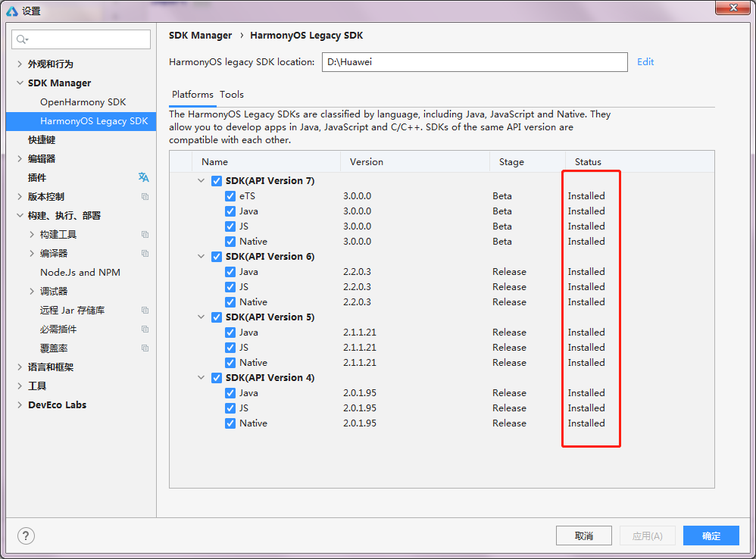Click the 确定 button
Image resolution: width=756 pixels, height=559 pixels.
pos(711,536)
